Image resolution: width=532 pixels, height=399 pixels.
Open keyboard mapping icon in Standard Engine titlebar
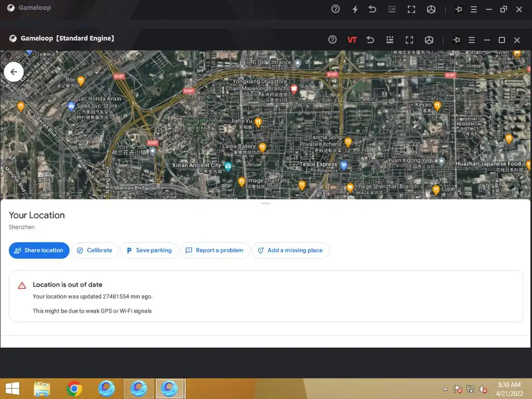(390, 39)
